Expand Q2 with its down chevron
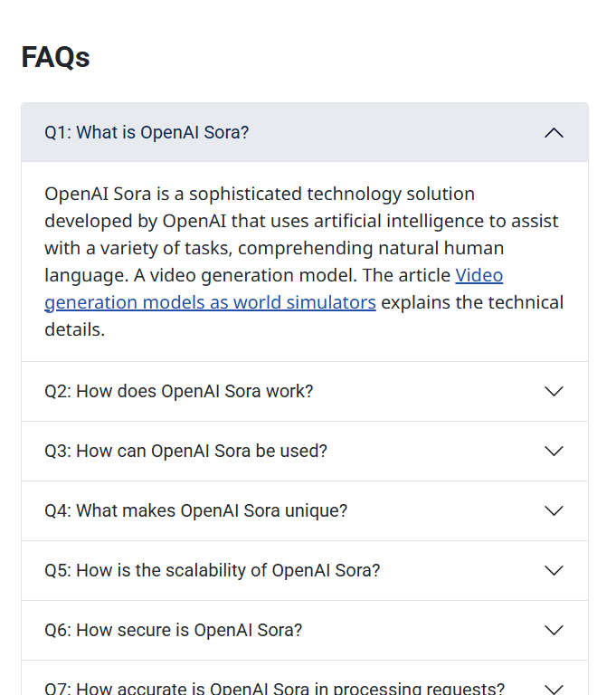 tap(554, 391)
